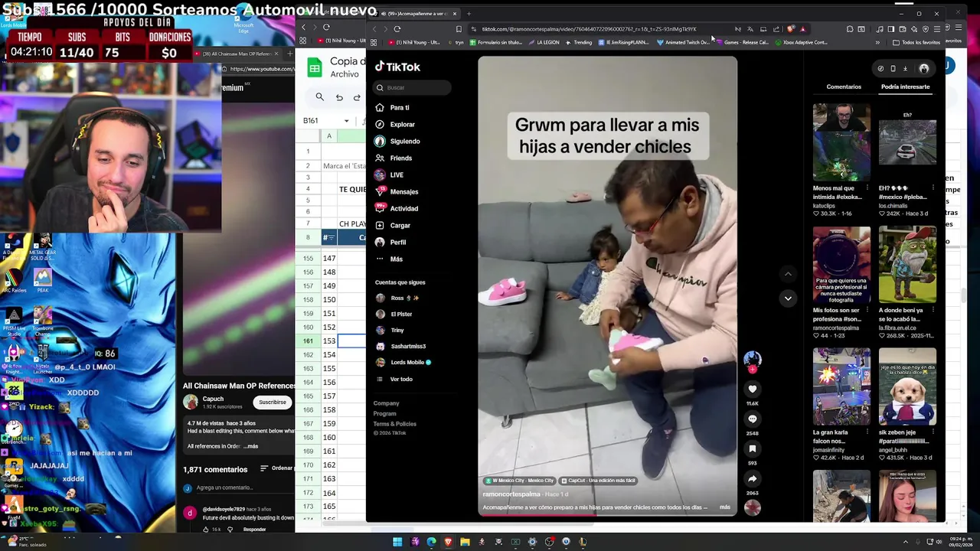
Task: Switch to Podría interesarte tab
Action: tap(905, 86)
